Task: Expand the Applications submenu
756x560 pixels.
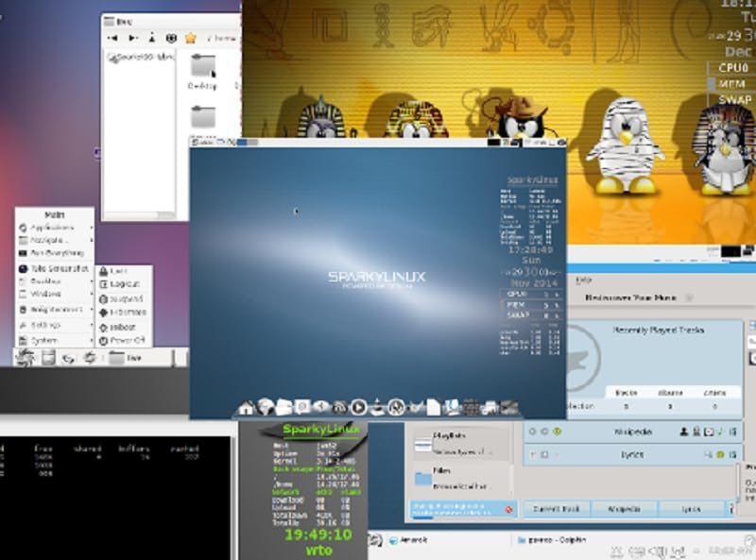Action: click(x=56, y=228)
